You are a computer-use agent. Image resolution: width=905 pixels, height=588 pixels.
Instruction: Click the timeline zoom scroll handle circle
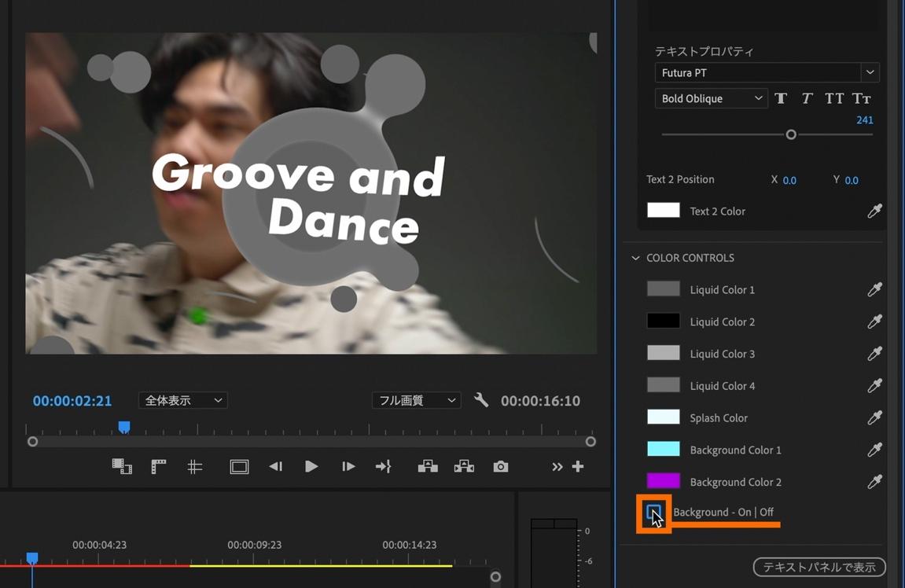click(495, 576)
